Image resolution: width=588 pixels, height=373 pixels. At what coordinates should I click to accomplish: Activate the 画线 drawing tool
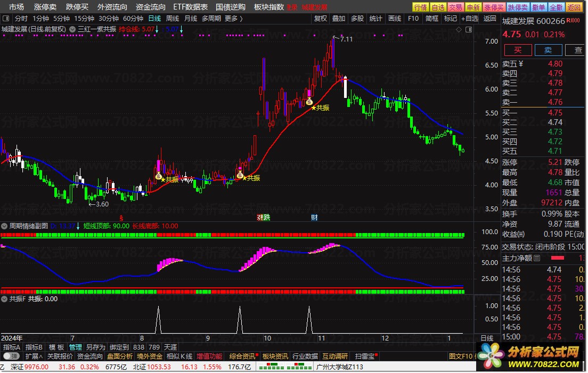(395, 18)
